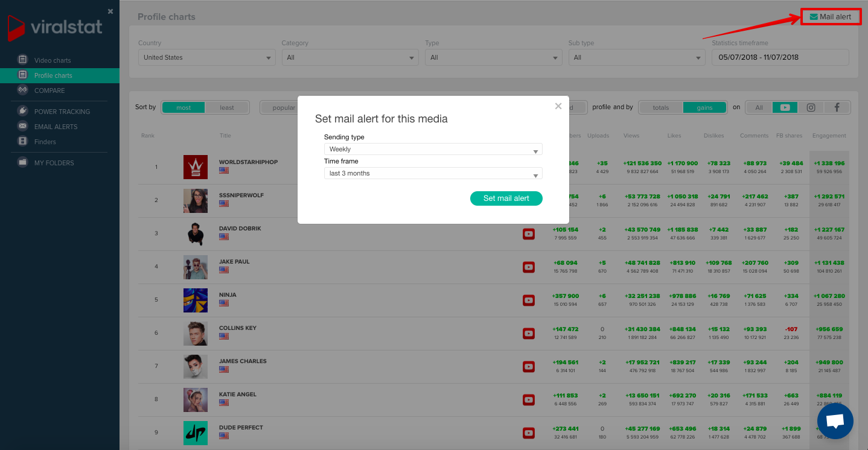Click the Engagement column header
Screen dimensions: 868x450
coord(829,136)
